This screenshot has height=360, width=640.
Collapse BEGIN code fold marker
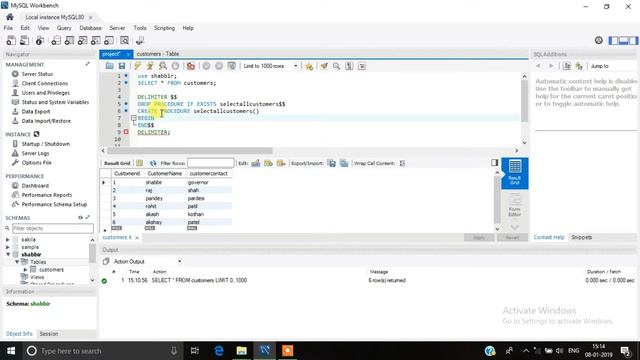click(133, 118)
